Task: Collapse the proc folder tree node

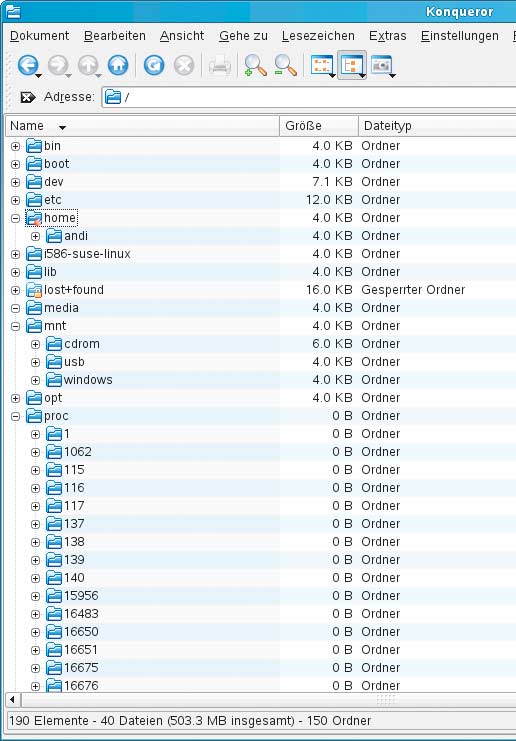Action: point(16,416)
